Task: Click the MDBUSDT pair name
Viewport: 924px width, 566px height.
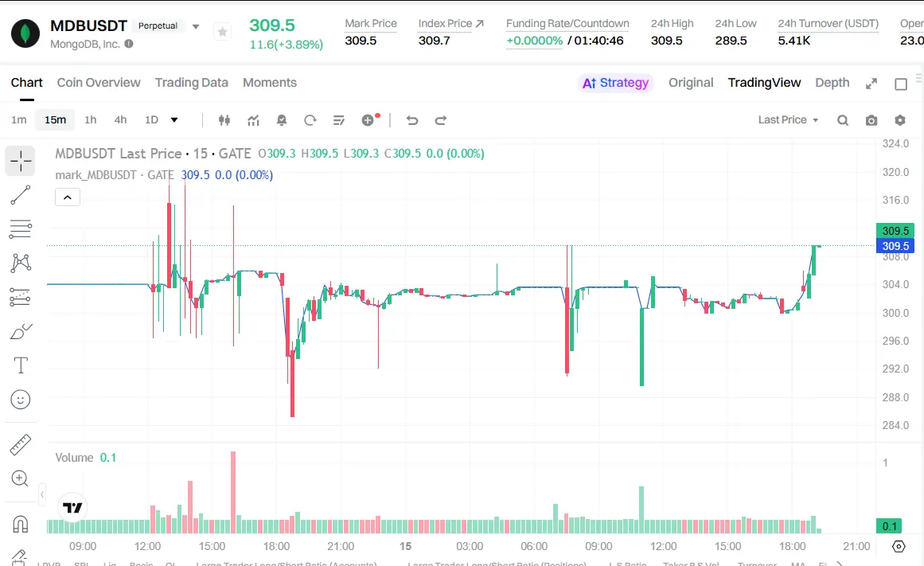Action: click(88, 26)
